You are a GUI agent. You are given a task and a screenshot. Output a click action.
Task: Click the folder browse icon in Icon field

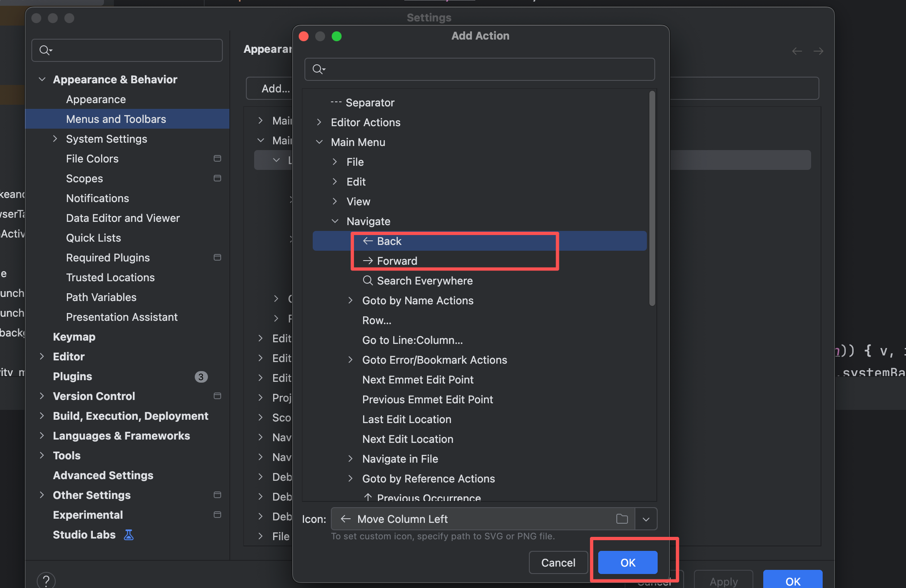[x=622, y=519]
